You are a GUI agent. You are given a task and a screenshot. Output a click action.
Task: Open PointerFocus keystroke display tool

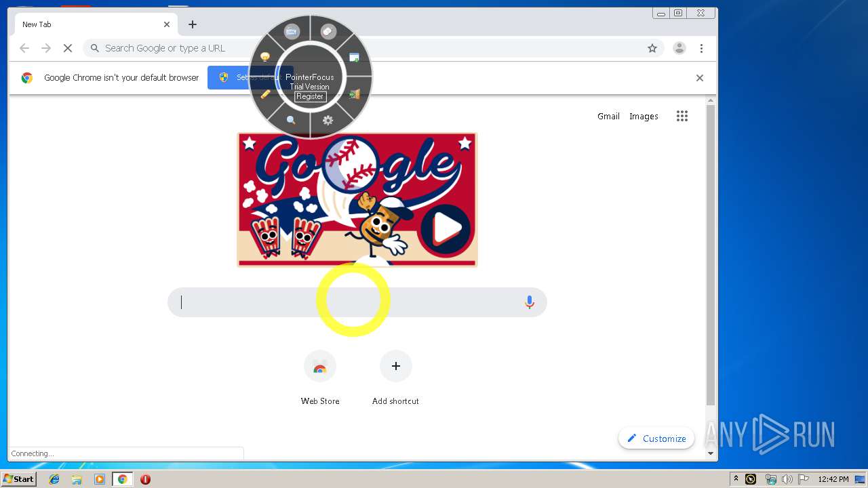tap(292, 31)
